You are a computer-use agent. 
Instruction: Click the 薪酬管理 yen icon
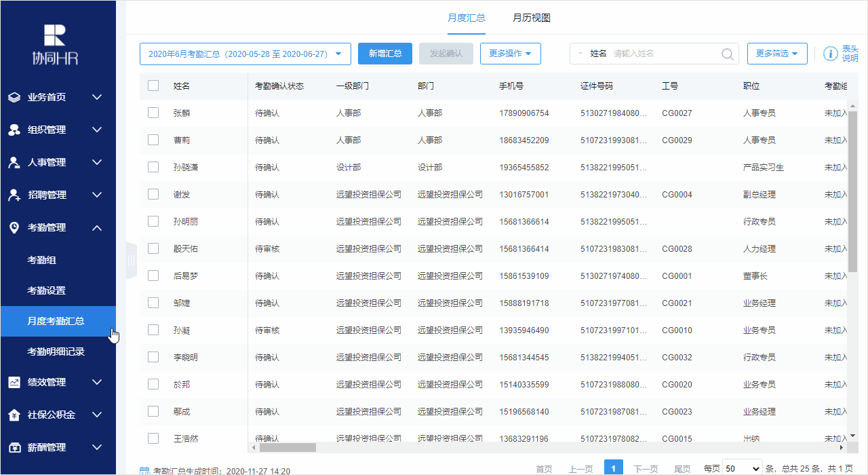tap(14, 447)
